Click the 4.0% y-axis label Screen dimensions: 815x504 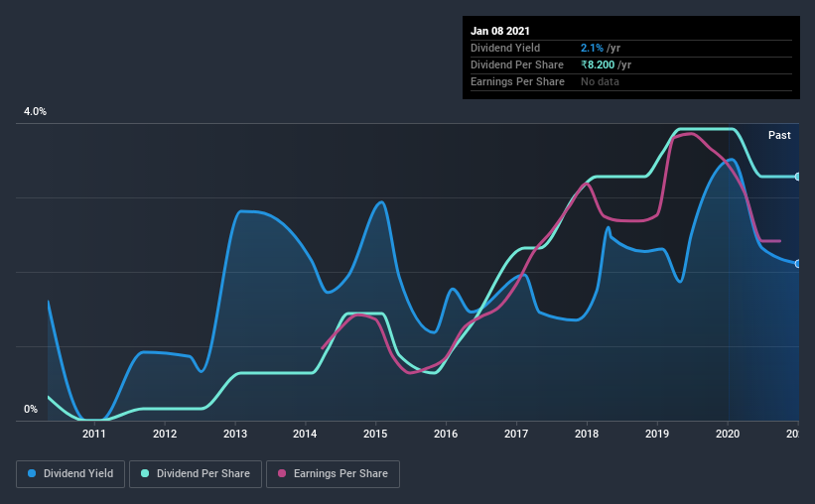point(35,111)
